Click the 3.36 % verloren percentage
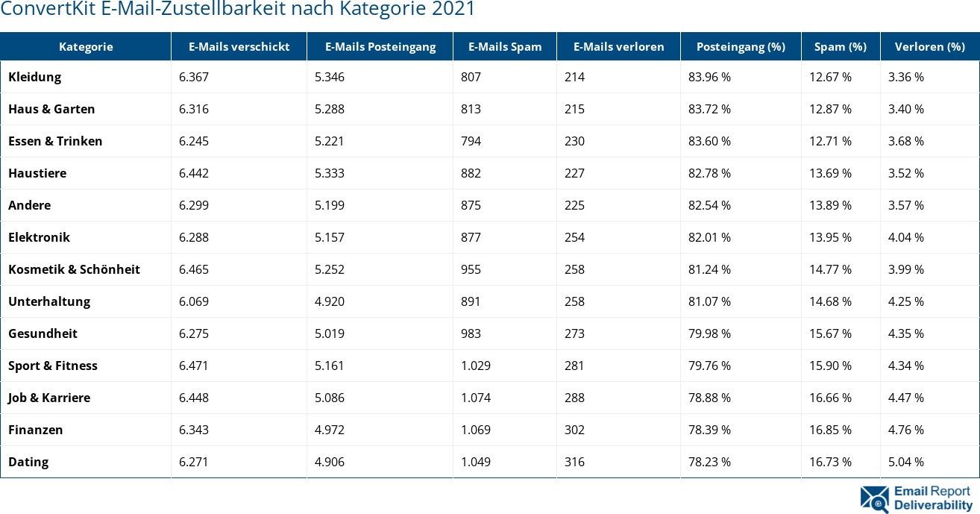The width and height of the screenshot is (980, 514). pyautogui.click(x=906, y=77)
